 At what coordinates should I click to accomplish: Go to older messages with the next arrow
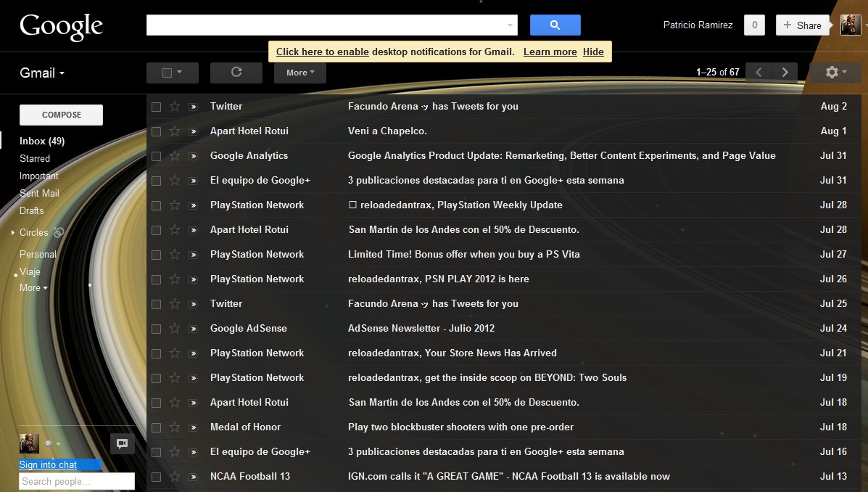click(785, 72)
